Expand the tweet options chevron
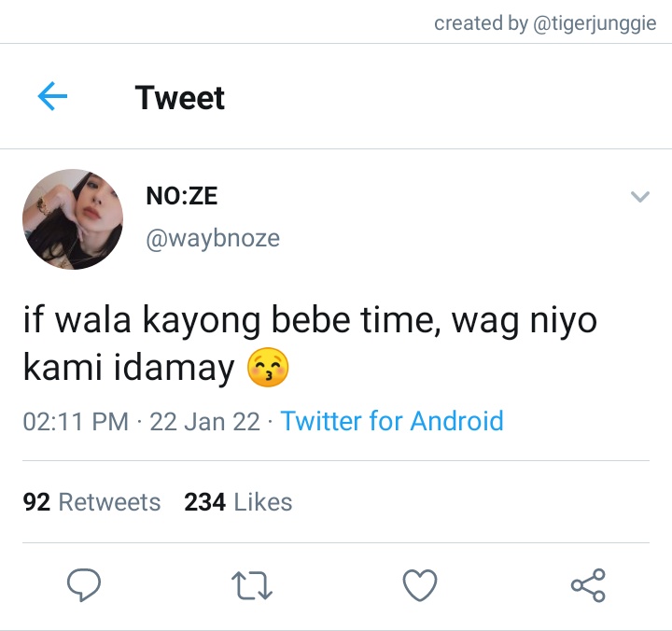The width and height of the screenshot is (672, 631). [x=640, y=197]
